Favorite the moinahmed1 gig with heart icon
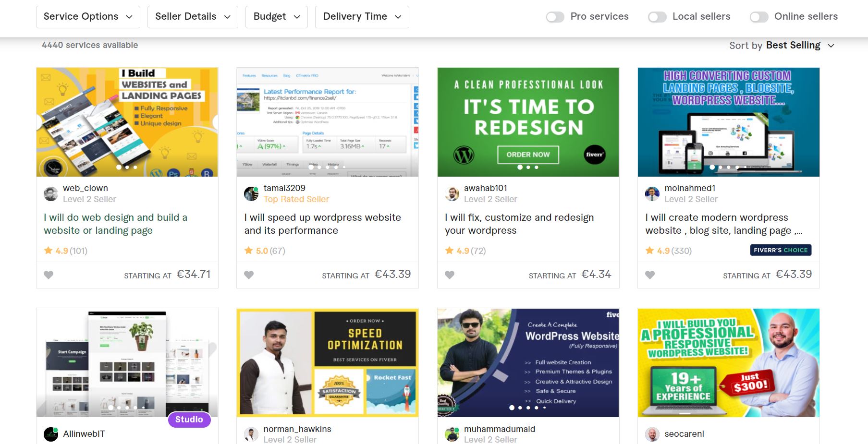 (x=650, y=275)
